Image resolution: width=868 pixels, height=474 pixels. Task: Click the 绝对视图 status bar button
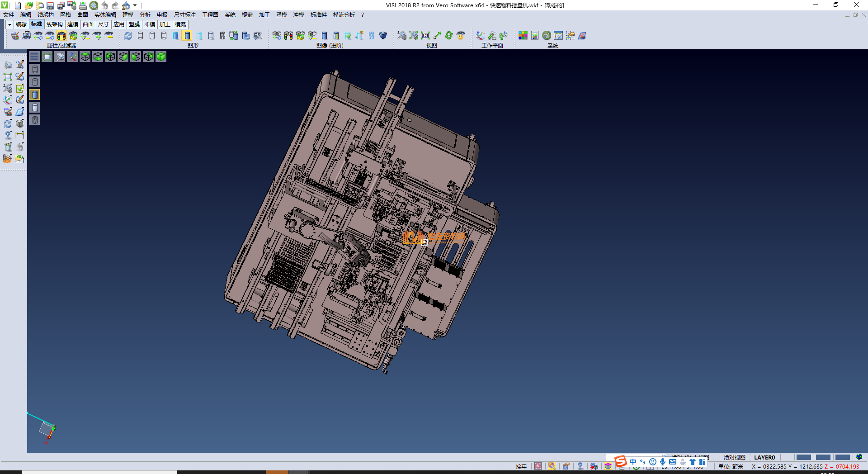click(734, 457)
